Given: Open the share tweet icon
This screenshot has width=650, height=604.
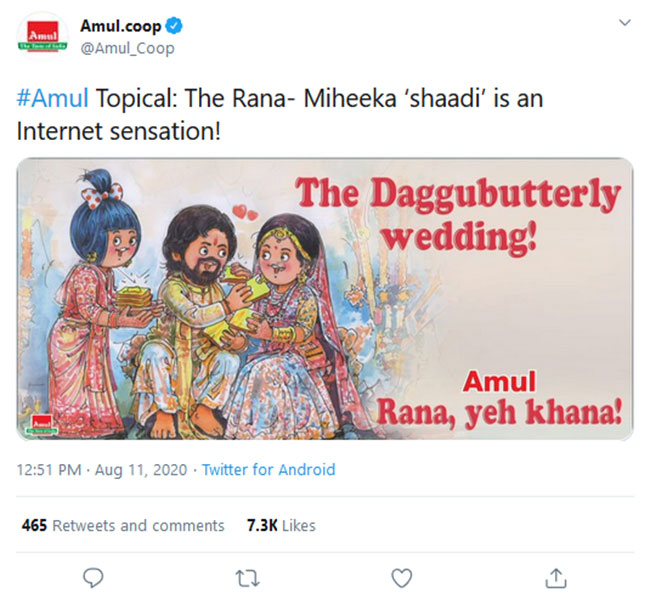Looking at the screenshot, I should 557,577.
